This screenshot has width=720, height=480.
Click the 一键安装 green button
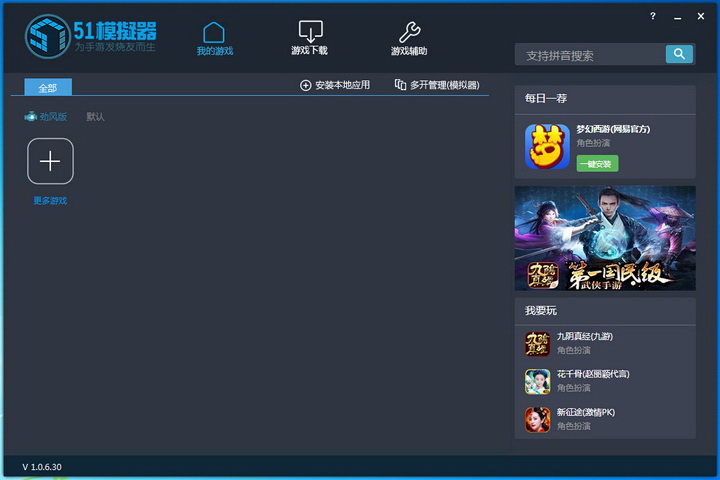(597, 164)
